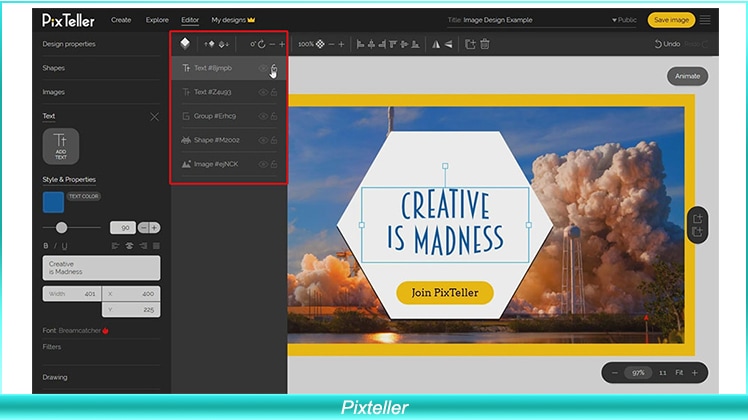Expand the Shapes section
Viewport: 748px width, 420px height.
click(54, 68)
